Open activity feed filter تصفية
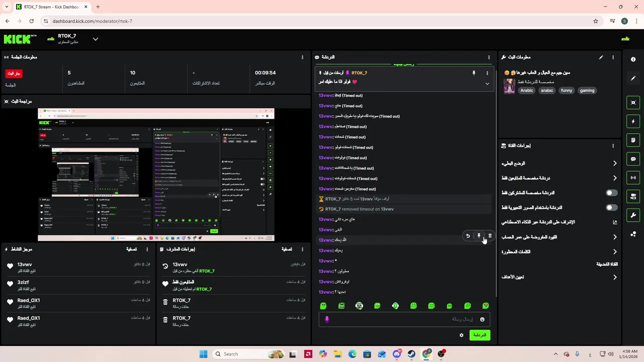 (x=131, y=249)
